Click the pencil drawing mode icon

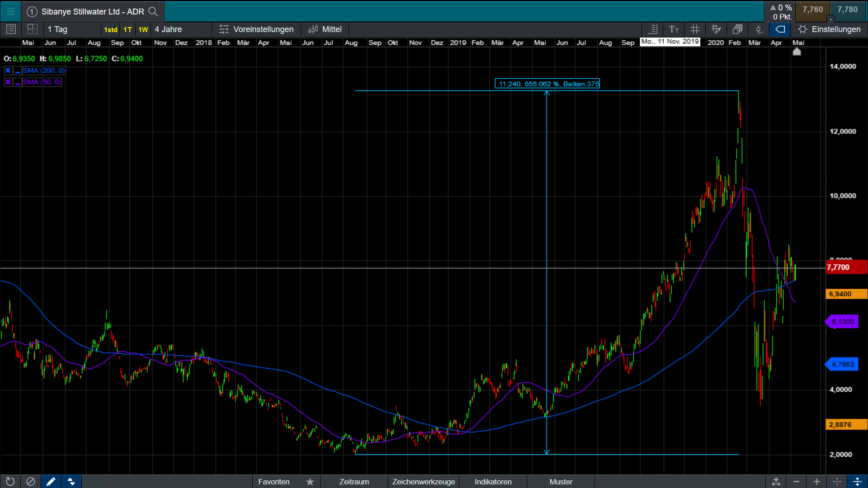click(x=51, y=482)
